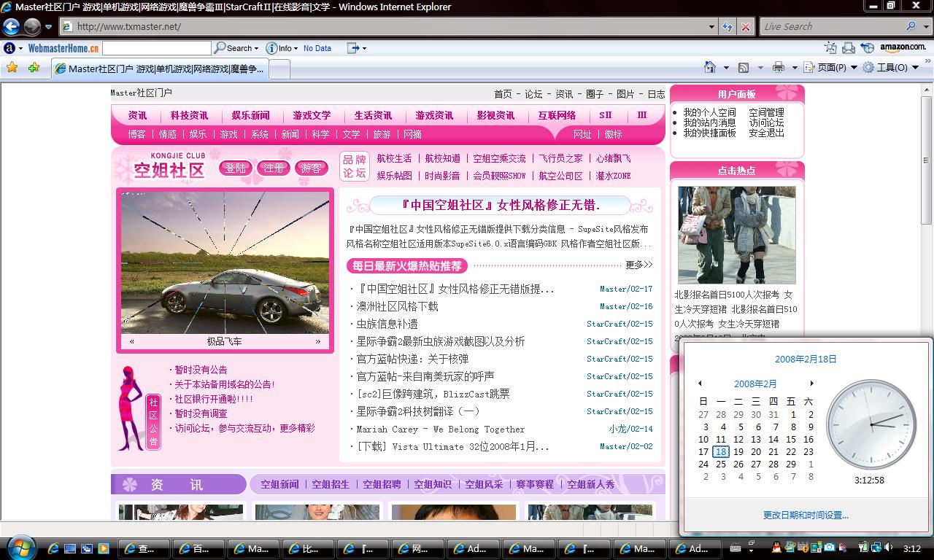Open the 娱乐新闻 navigation tab
Image resolution: width=934 pixels, height=560 pixels.
click(250, 115)
